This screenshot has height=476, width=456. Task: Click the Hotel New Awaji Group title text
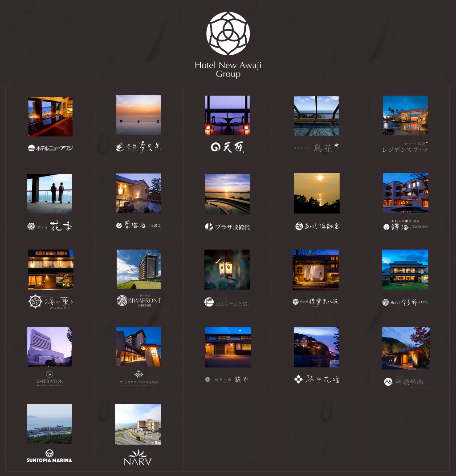(x=228, y=69)
